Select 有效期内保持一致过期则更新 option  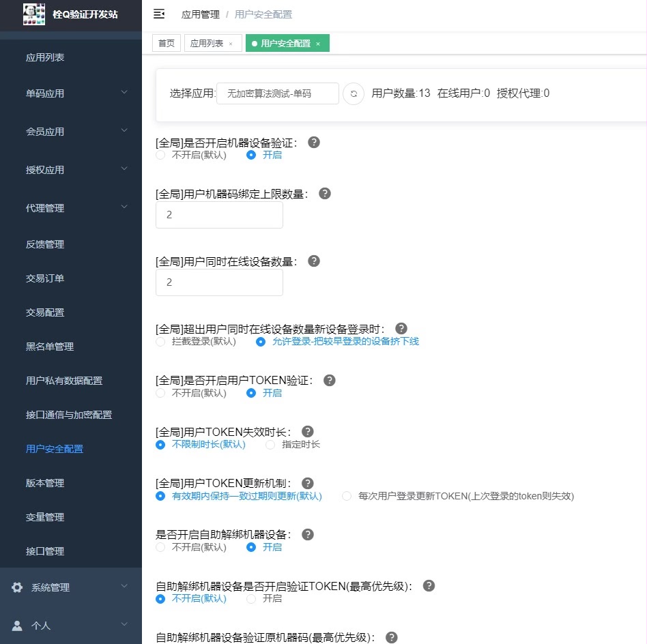pyautogui.click(x=239, y=496)
